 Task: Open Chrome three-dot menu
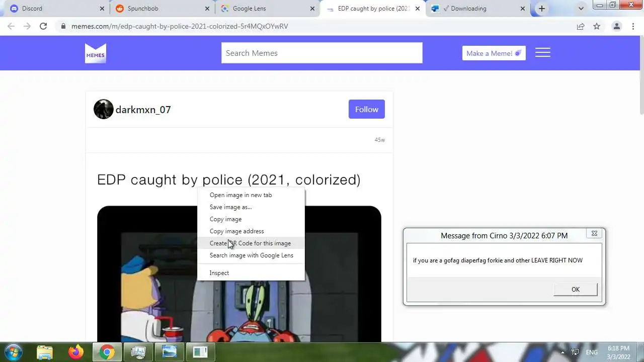pos(633,26)
